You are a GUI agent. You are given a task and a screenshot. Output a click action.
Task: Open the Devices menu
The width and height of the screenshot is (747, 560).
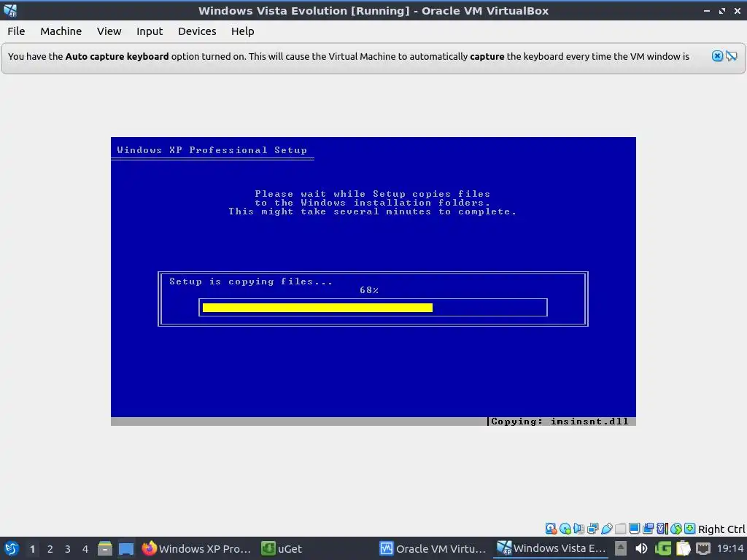click(x=197, y=31)
